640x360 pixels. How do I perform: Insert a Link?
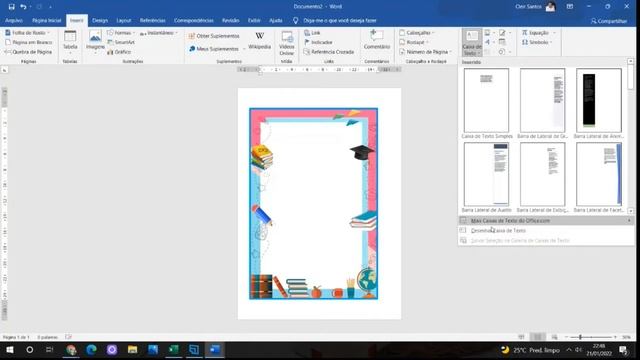click(313, 33)
